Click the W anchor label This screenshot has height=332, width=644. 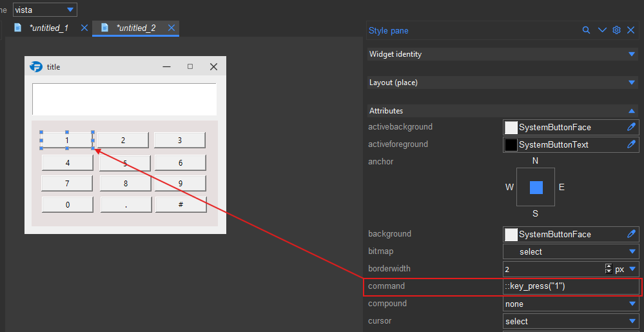(509, 188)
